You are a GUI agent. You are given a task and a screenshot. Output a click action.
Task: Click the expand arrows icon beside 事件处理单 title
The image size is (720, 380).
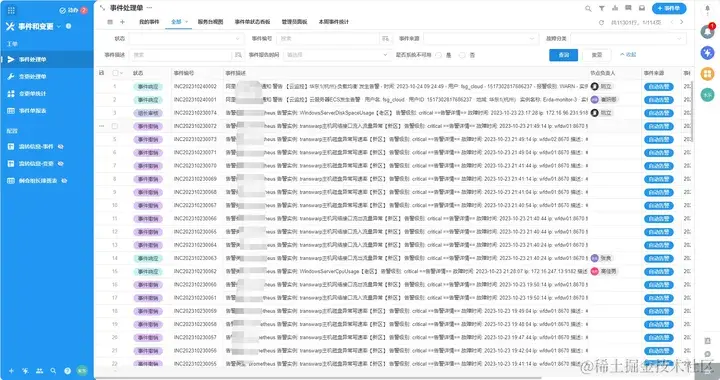102,8
